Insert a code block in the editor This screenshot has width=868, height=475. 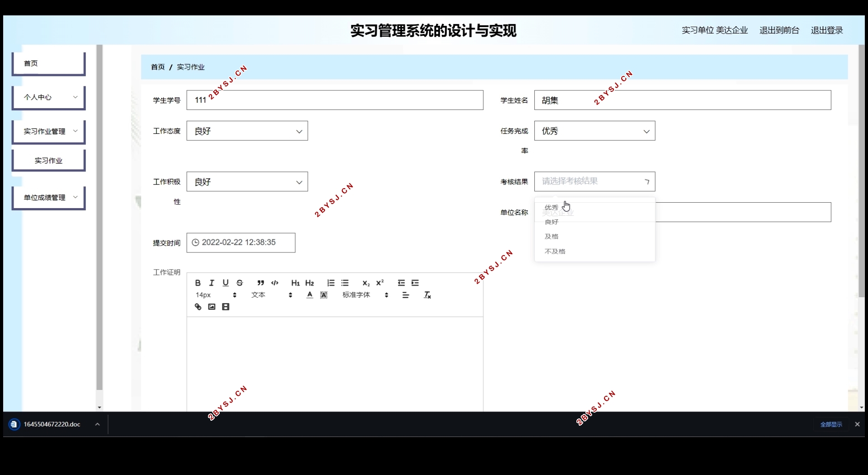(274, 283)
